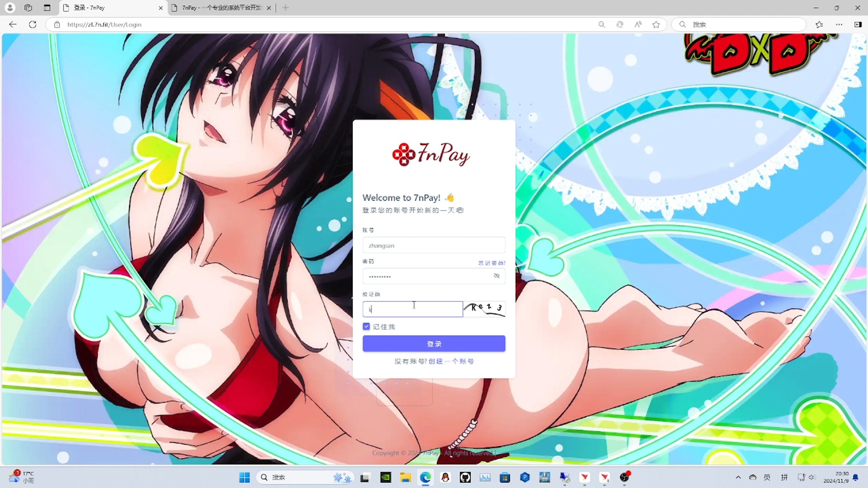Add page to favorites star
The height and width of the screenshot is (488, 868).
656,24
